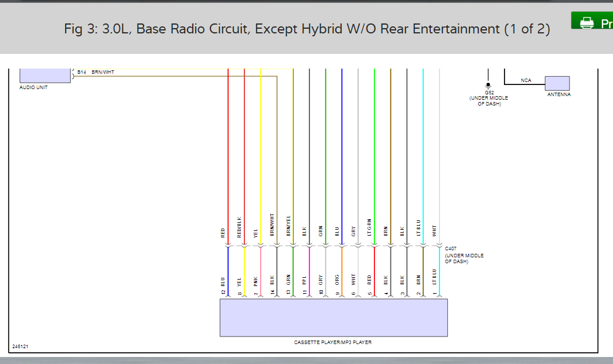The width and height of the screenshot is (613, 364).
Task: Click the audio unit component box
Action: pyautogui.click(x=45, y=76)
